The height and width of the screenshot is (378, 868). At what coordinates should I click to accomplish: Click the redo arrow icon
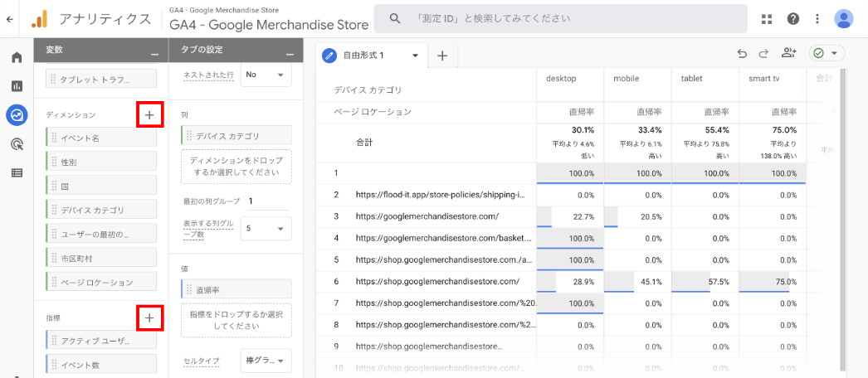coord(763,53)
